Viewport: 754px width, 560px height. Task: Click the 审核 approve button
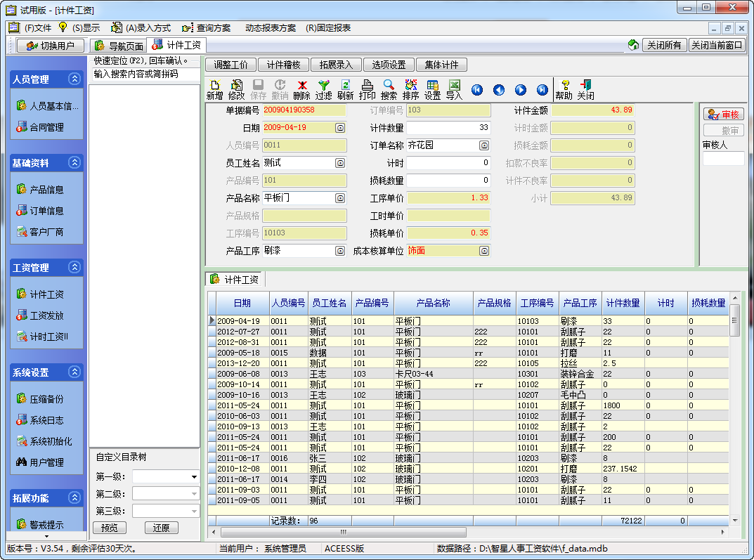pos(723,115)
